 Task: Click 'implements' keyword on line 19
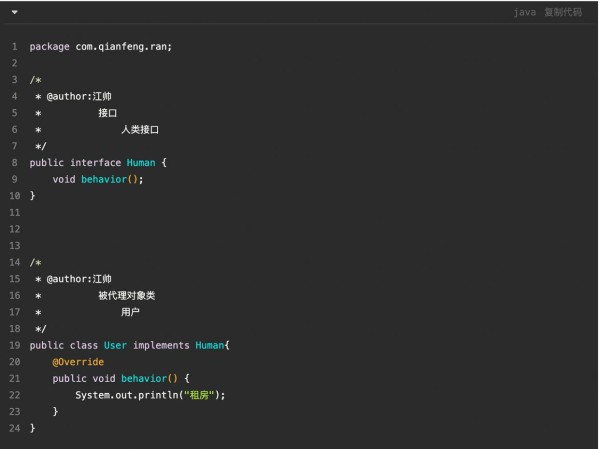[x=161, y=345]
